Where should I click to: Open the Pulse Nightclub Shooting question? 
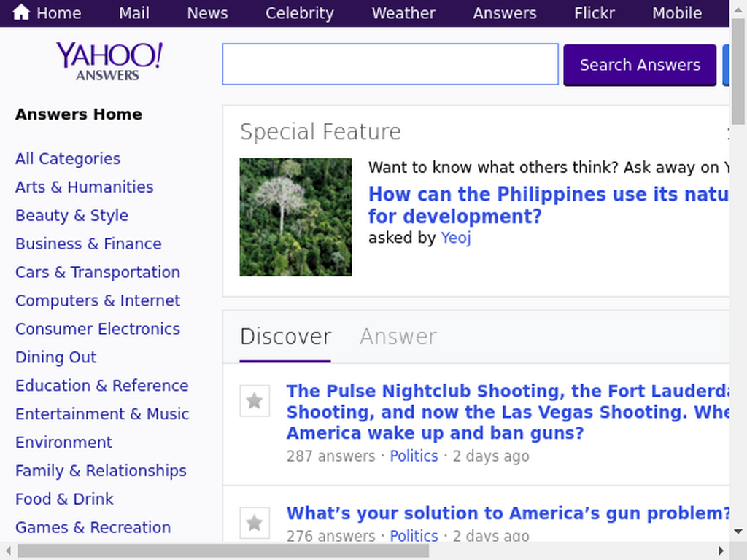(508, 412)
